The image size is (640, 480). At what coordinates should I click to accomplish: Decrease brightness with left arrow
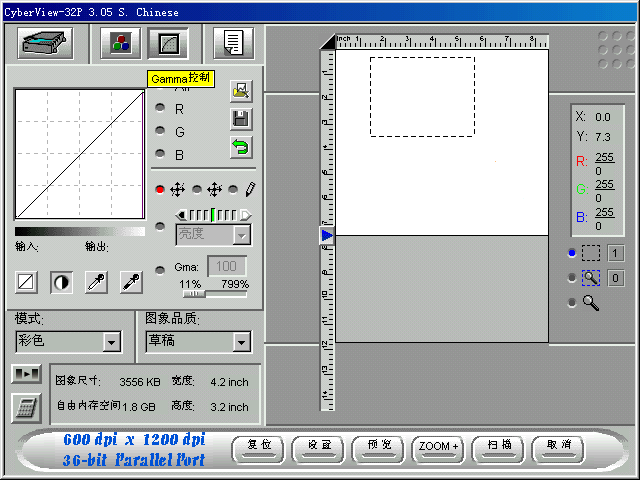point(181,215)
